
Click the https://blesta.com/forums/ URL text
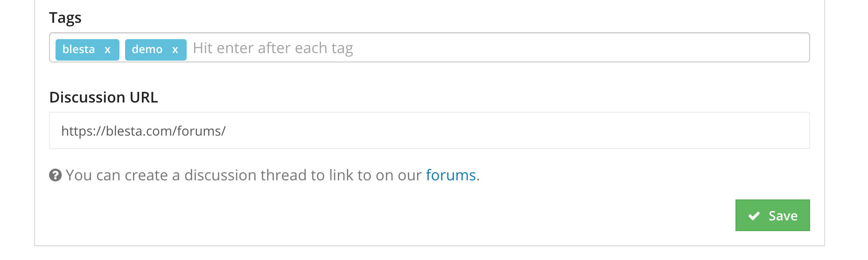[143, 131]
